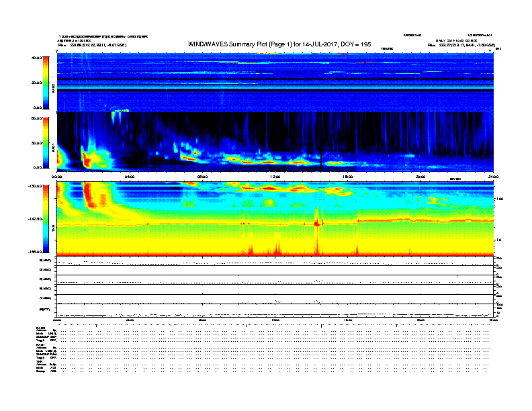The image size is (532, 411).
Task: Click 12:00 tick label under RAD1 spectrogram
Action: (275, 177)
